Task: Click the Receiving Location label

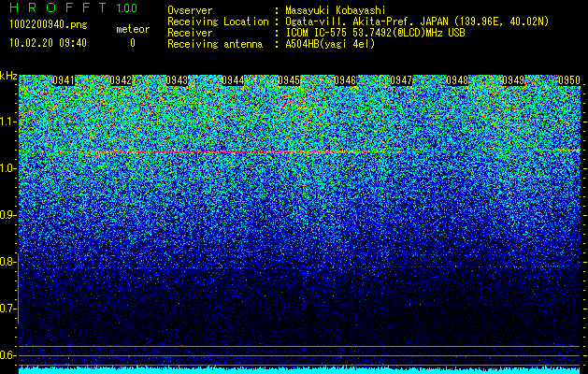Action: click(218, 22)
